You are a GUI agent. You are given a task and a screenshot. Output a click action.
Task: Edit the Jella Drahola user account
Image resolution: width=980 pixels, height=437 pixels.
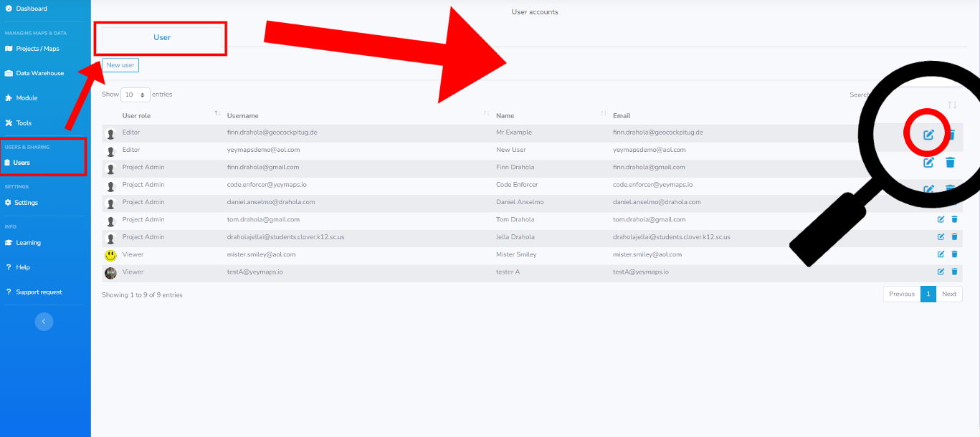pos(941,237)
